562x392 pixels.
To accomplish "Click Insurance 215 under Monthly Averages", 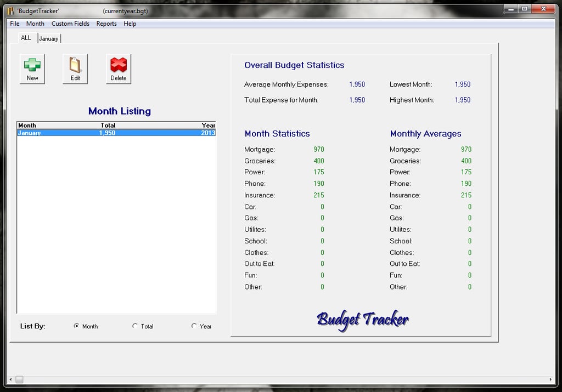I will pyautogui.click(x=466, y=195).
